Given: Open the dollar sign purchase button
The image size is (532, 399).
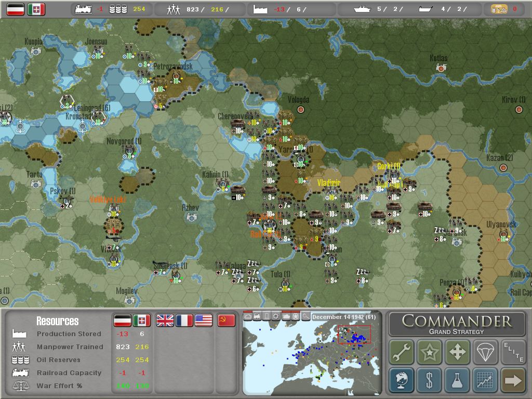Looking at the screenshot, I should point(429,380).
